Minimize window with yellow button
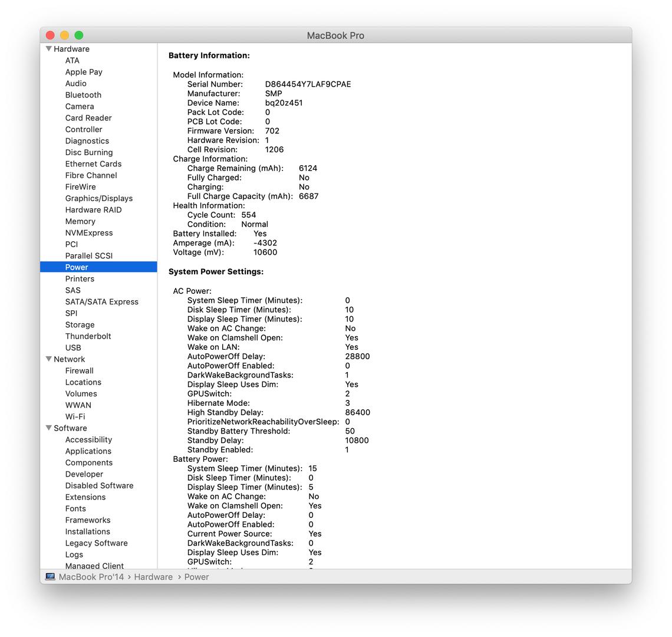Screen dimensions: 672x637 pyautogui.click(x=64, y=35)
